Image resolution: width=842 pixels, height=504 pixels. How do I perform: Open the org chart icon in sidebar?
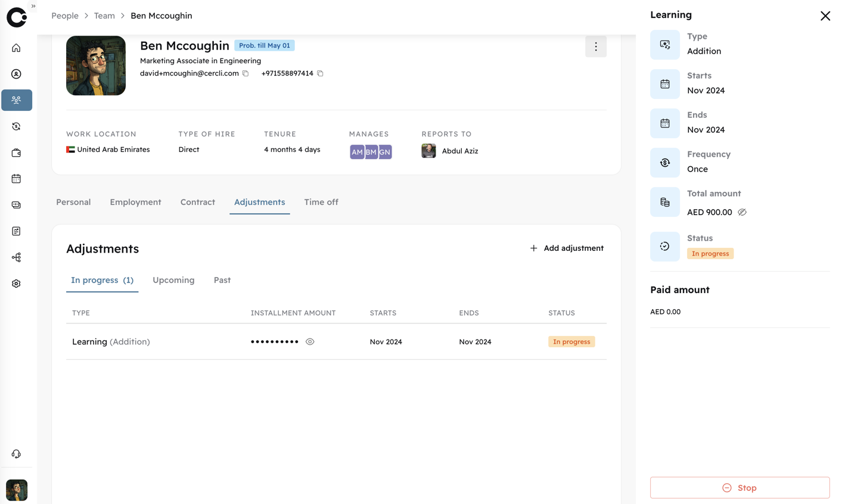point(16,257)
